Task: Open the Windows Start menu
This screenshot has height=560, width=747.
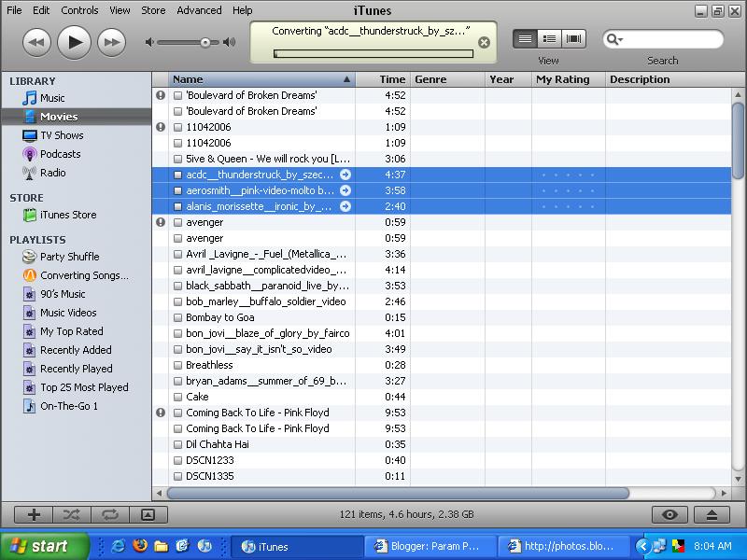Action: pyautogui.click(x=44, y=546)
